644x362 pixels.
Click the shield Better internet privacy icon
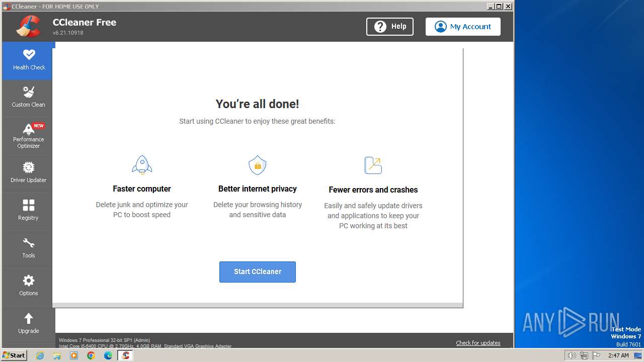tap(258, 165)
